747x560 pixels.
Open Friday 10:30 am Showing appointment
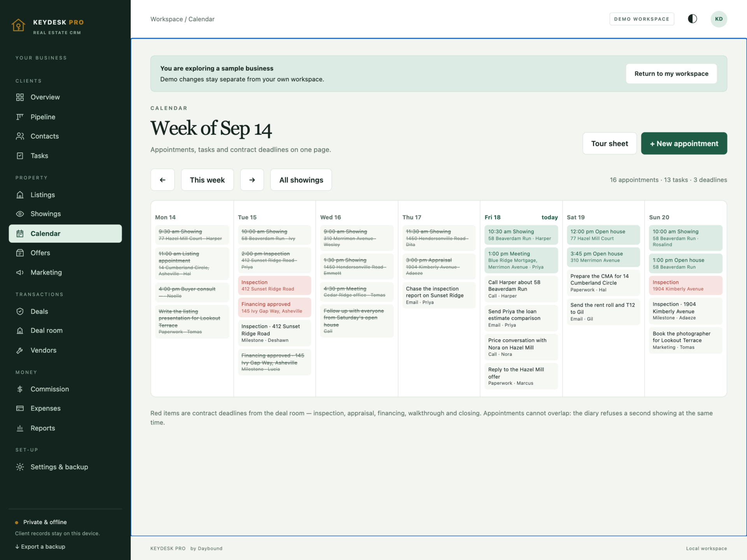pos(521,235)
